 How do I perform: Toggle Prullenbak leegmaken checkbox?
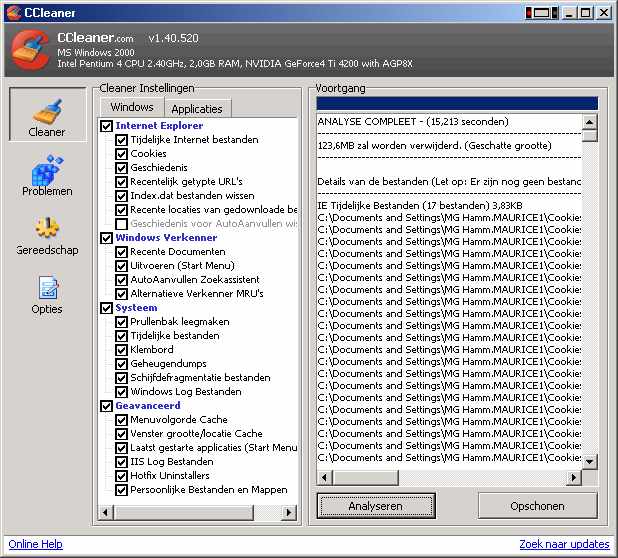121,322
